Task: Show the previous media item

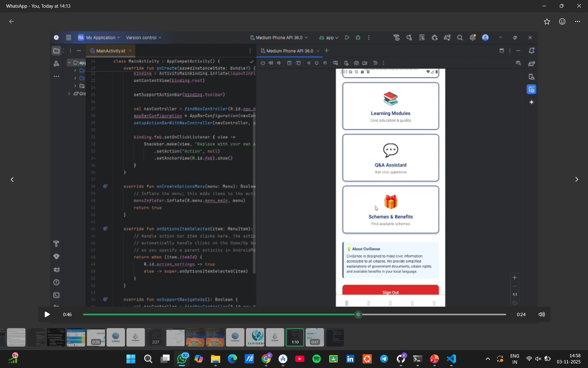Action: point(12,179)
